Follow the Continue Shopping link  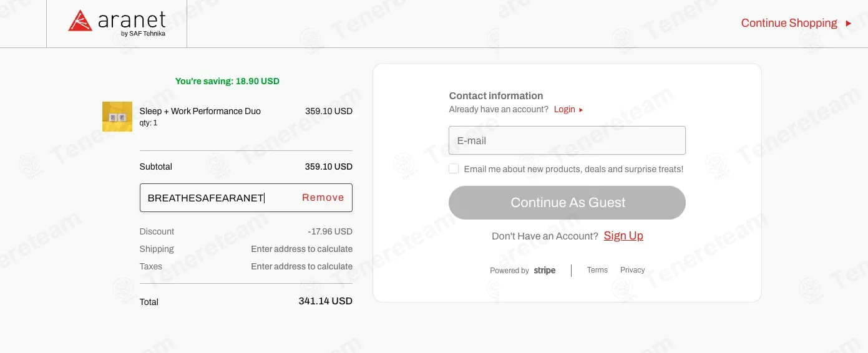[x=789, y=23]
